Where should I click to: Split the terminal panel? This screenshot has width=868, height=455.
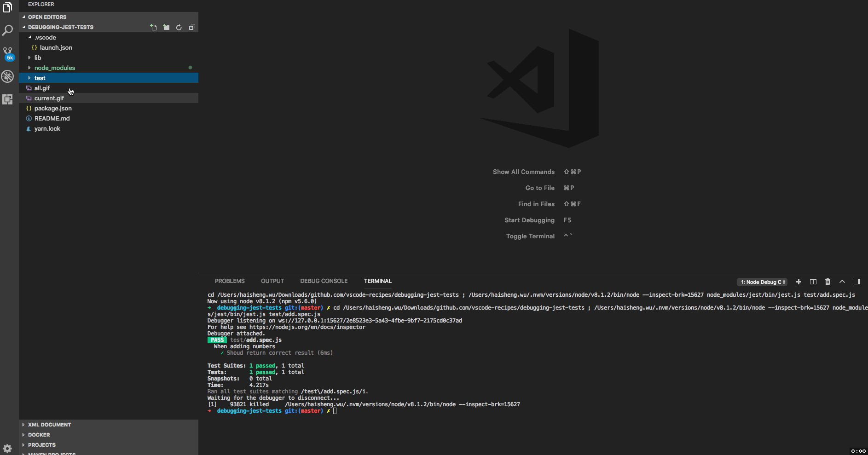pos(813,282)
